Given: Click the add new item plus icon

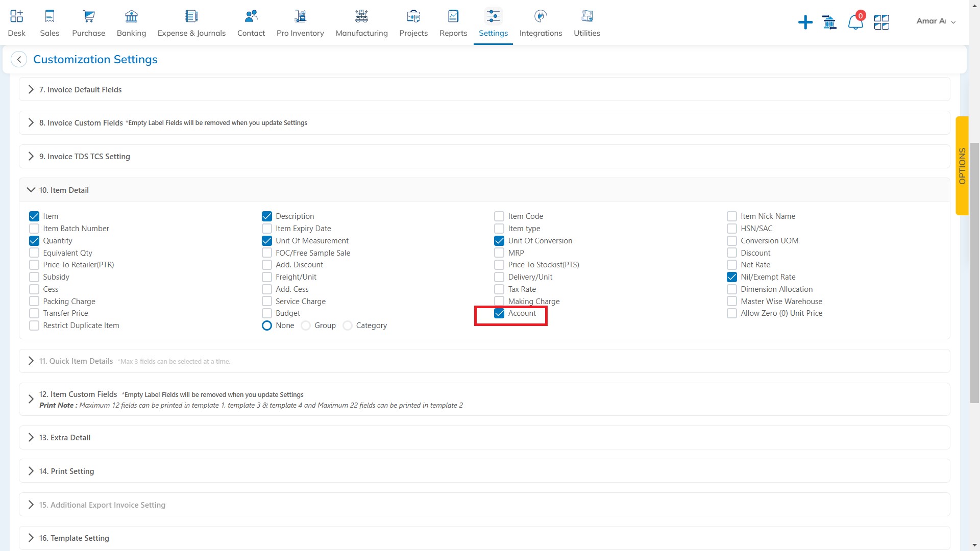Looking at the screenshot, I should pos(804,21).
